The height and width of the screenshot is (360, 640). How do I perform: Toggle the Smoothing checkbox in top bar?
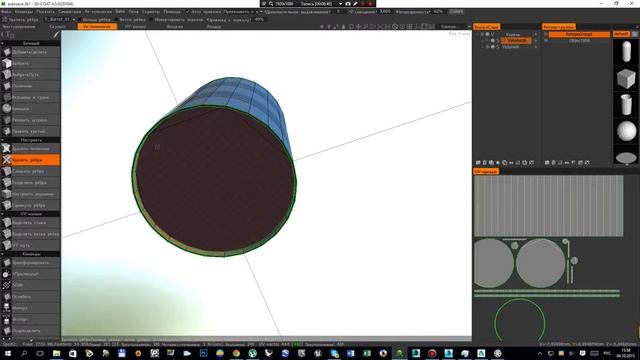(351, 12)
